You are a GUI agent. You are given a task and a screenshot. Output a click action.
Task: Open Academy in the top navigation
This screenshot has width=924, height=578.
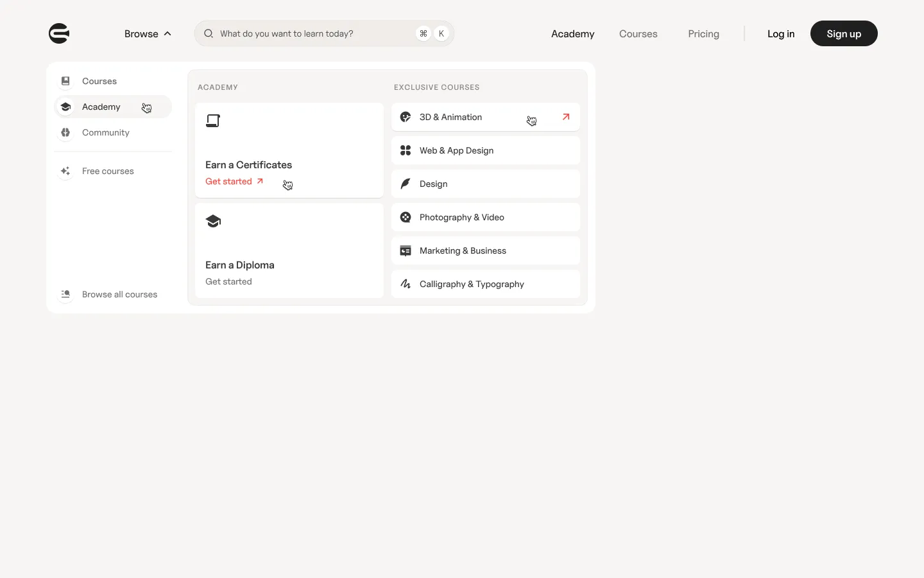(x=572, y=33)
